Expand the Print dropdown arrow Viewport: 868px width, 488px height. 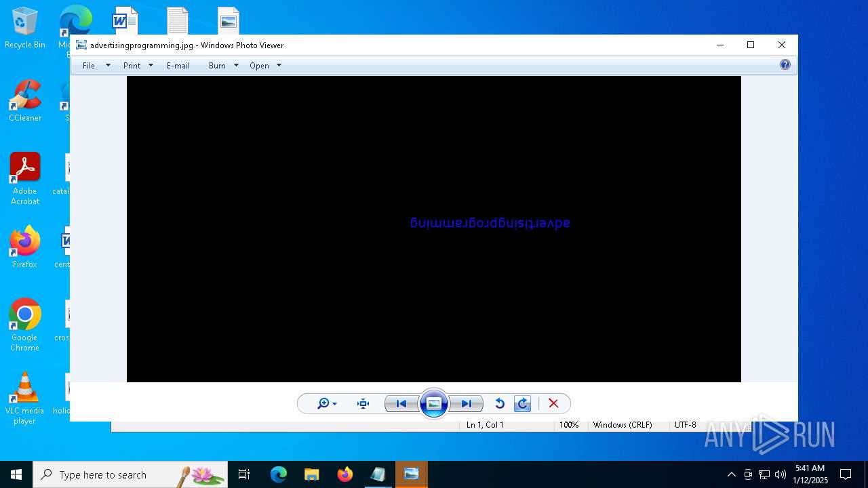click(151, 66)
